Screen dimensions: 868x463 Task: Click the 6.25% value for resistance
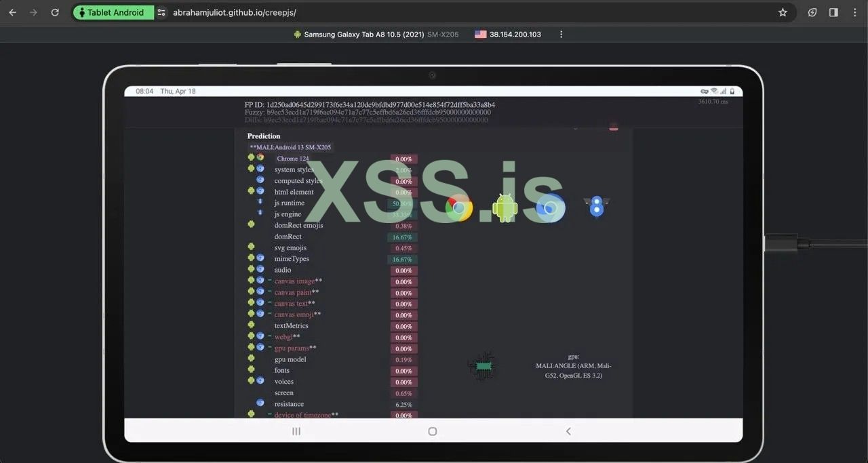click(x=403, y=405)
